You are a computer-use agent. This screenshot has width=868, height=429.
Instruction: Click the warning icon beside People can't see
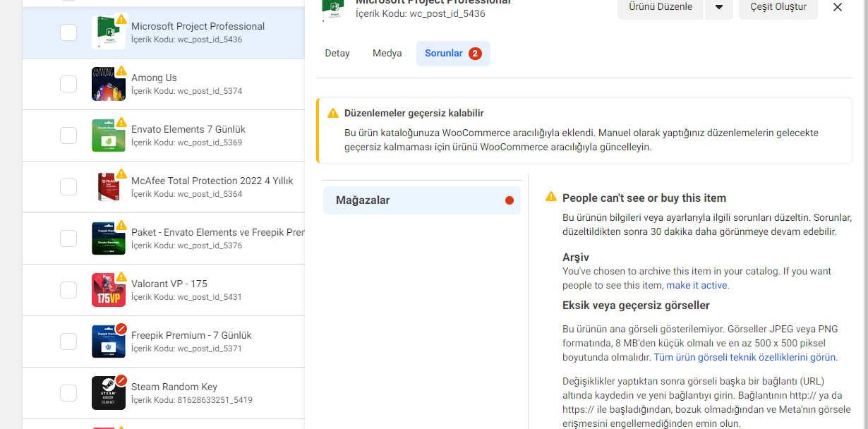551,197
